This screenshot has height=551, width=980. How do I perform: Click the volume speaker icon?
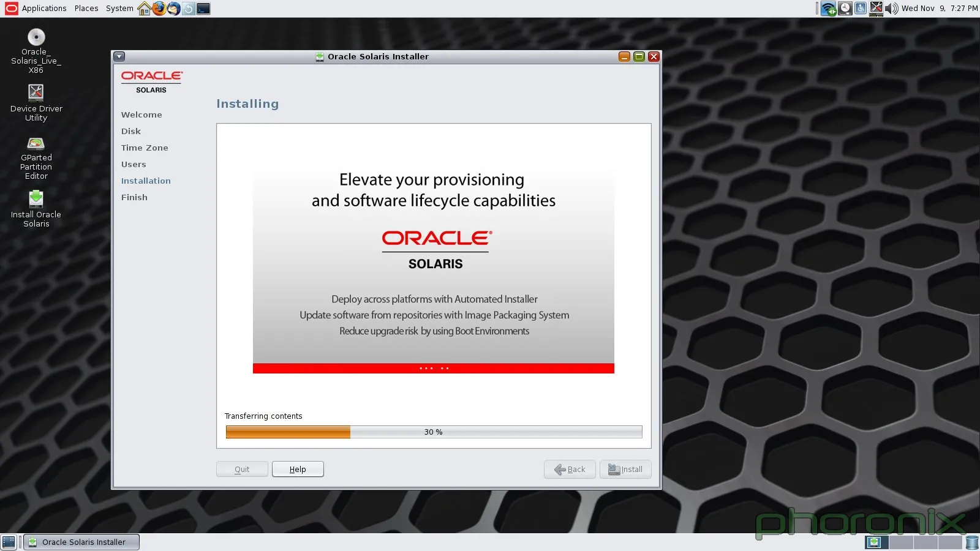892,9
